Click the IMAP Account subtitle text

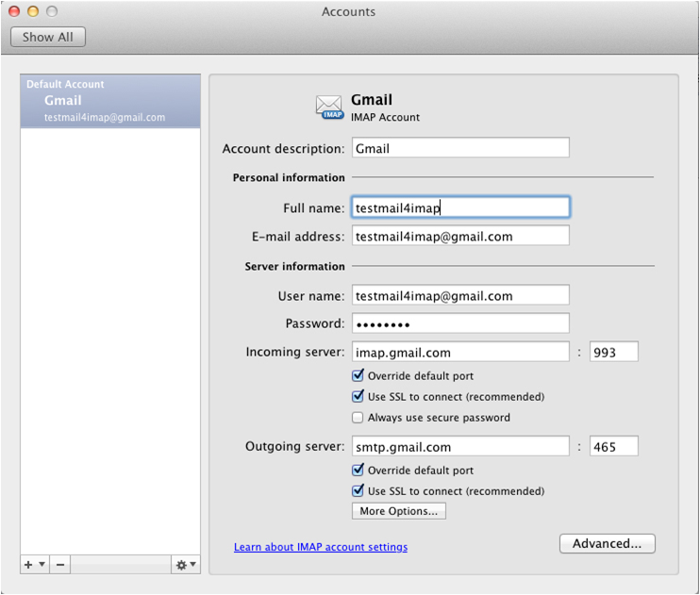point(385,117)
